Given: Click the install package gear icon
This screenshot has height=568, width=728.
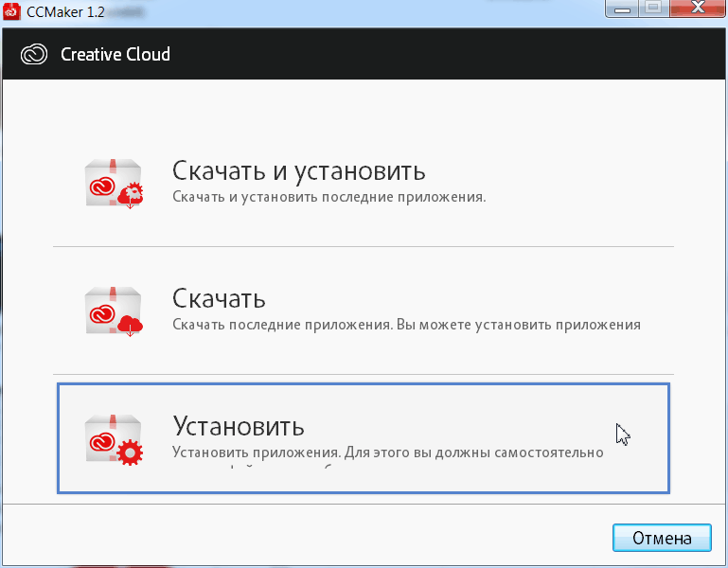Looking at the screenshot, I should coord(114,439).
